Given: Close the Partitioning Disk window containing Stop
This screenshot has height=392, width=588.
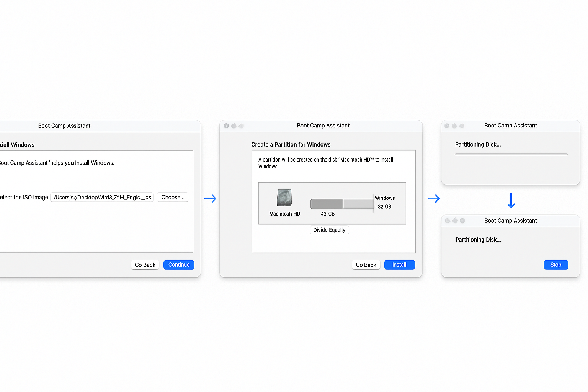Looking at the screenshot, I should pos(448,221).
